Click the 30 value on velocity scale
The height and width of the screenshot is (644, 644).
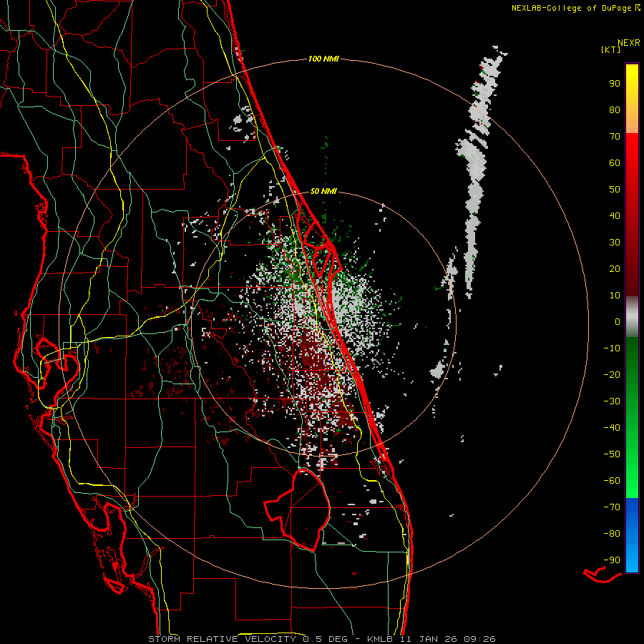(615, 243)
